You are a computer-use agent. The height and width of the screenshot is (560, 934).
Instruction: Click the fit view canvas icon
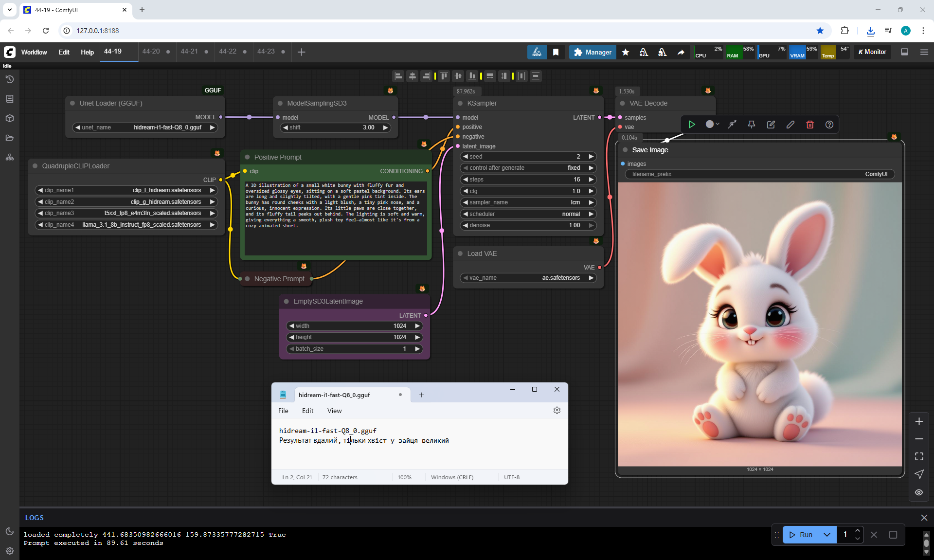919,456
